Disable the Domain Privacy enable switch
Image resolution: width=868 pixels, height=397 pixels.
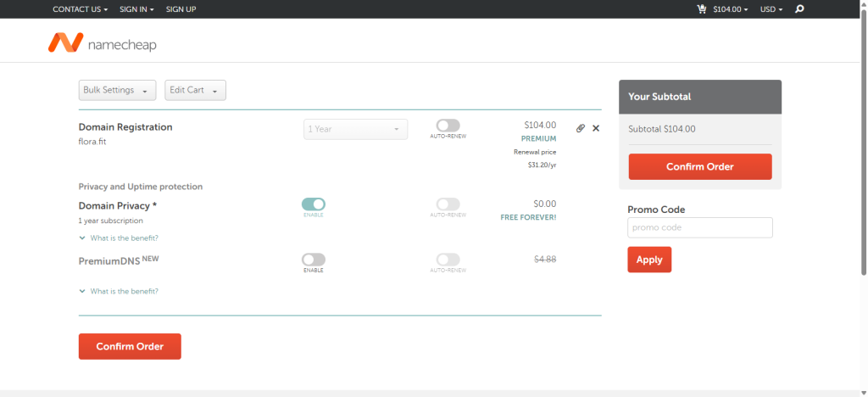314,204
